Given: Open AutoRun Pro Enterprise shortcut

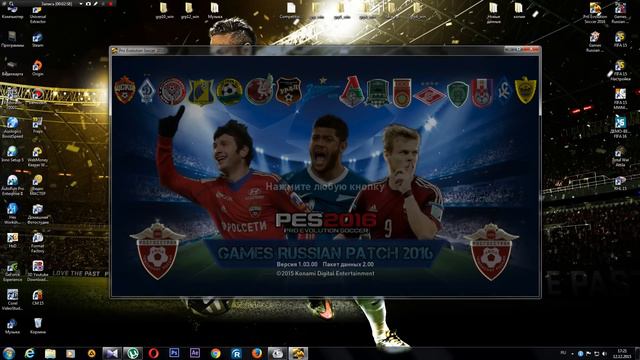Looking at the screenshot, I should (x=12, y=185).
